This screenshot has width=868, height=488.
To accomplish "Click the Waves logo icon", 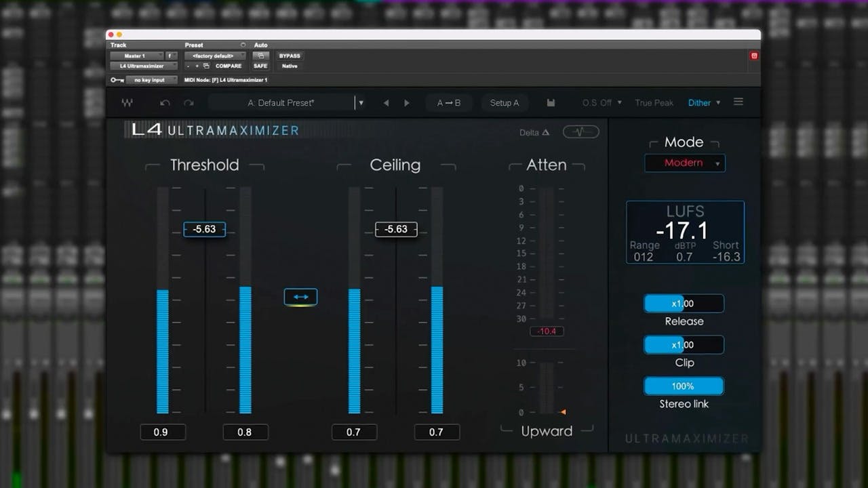I will pyautogui.click(x=127, y=102).
